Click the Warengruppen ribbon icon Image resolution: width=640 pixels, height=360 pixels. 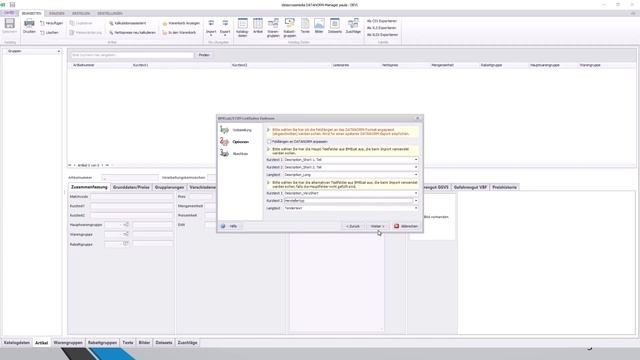273,28
